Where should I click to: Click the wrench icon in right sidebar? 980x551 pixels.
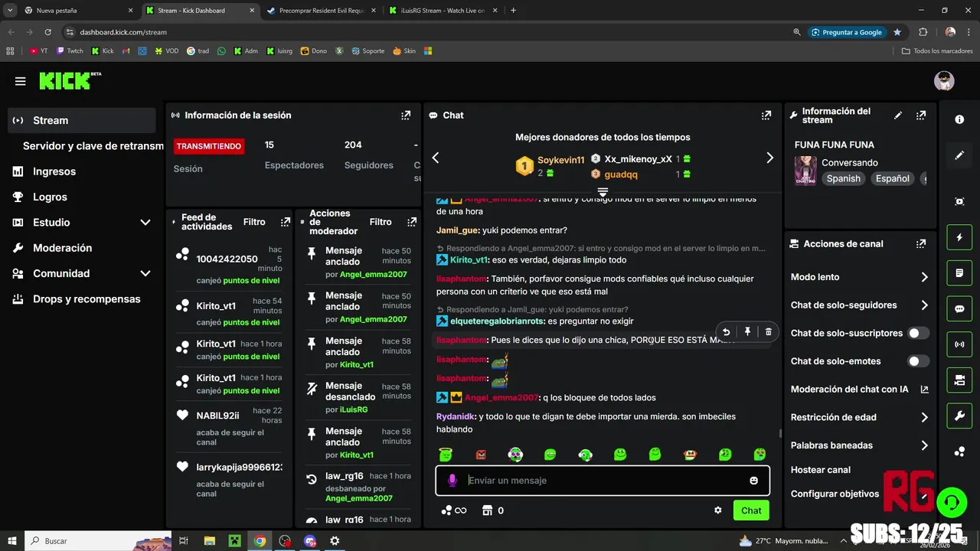tap(959, 416)
